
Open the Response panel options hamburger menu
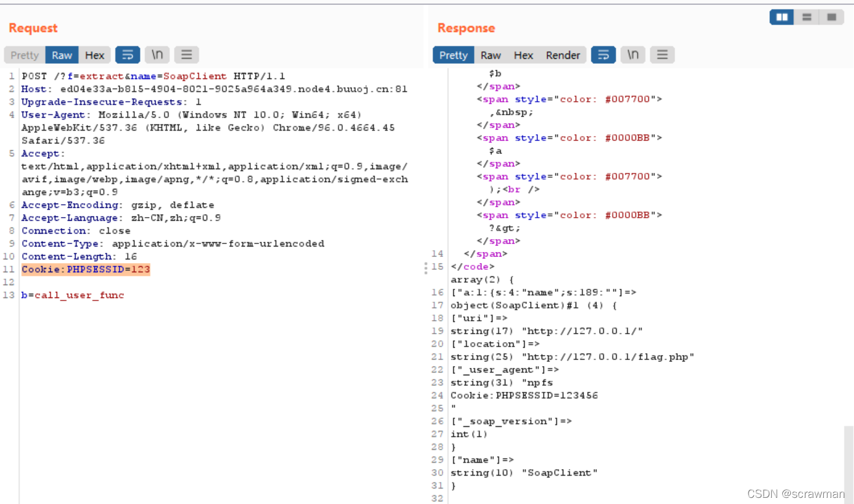click(662, 55)
